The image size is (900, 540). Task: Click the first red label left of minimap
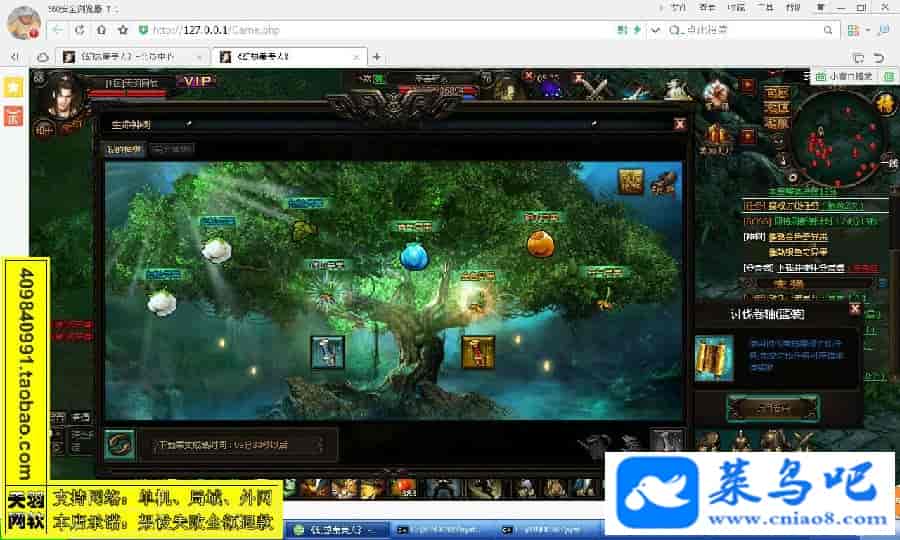click(777, 92)
